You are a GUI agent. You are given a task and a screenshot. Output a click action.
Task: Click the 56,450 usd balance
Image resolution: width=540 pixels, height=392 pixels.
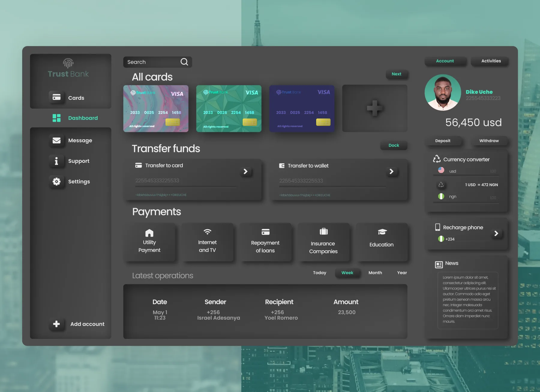[473, 122]
